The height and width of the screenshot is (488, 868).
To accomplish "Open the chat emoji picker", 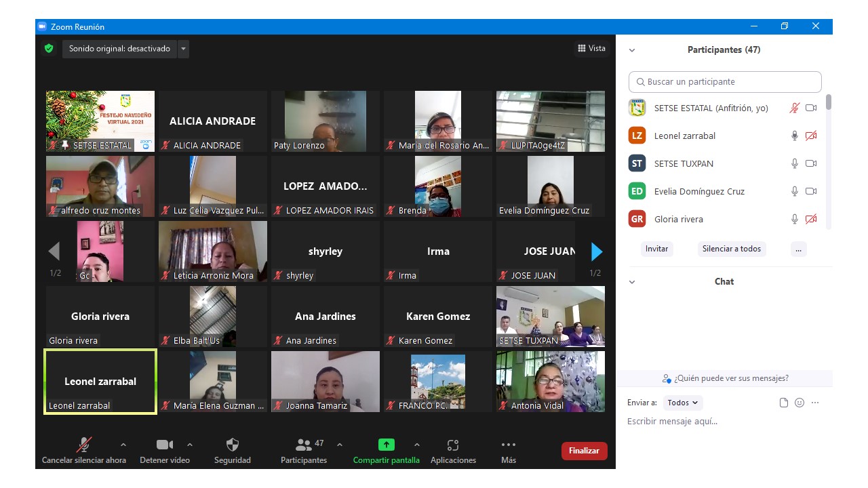I will point(800,403).
